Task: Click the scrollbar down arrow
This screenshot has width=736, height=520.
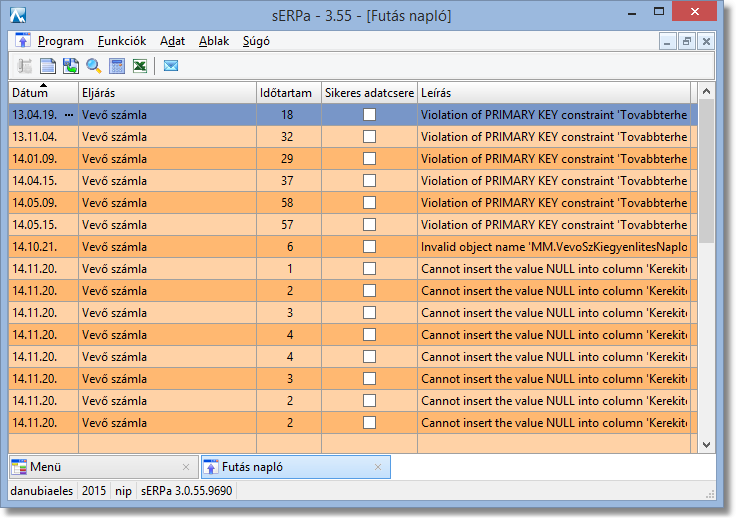Action: tap(706, 445)
